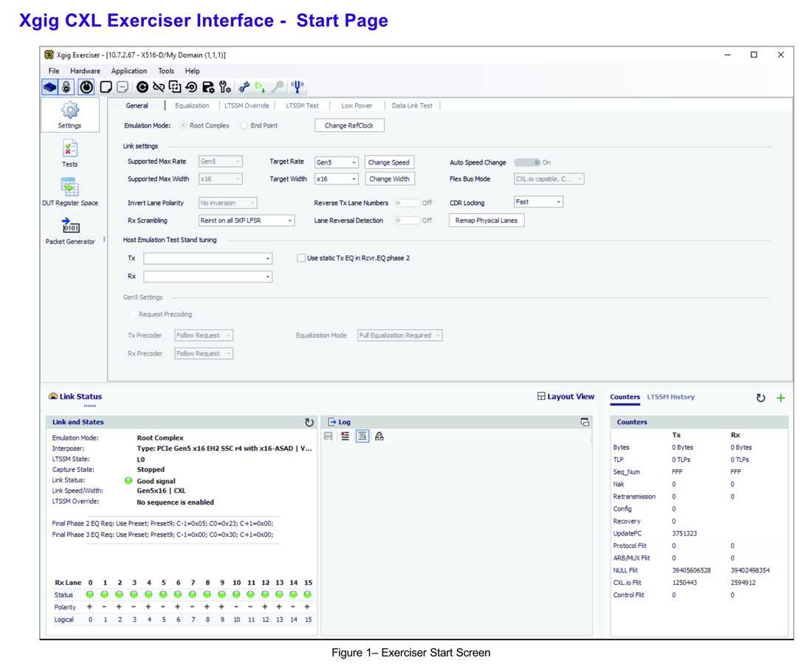Open the Settings sidebar panel
Image resolution: width=812 pixels, height=672 pixels.
pyautogui.click(x=70, y=115)
